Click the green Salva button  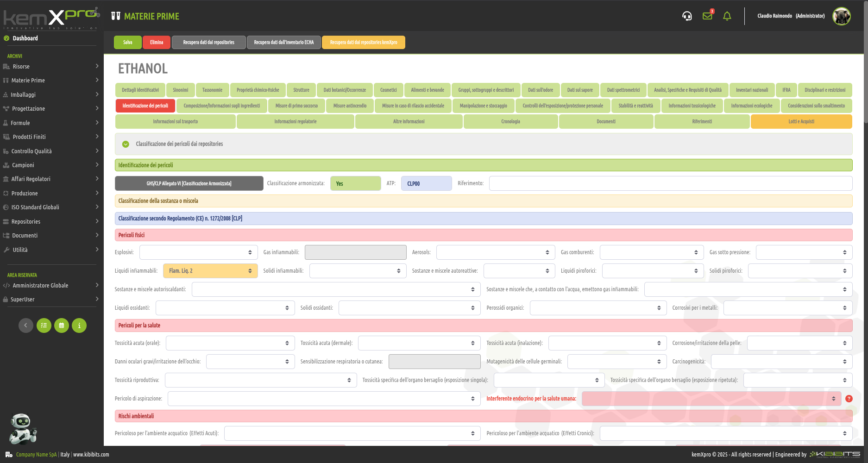click(x=128, y=43)
